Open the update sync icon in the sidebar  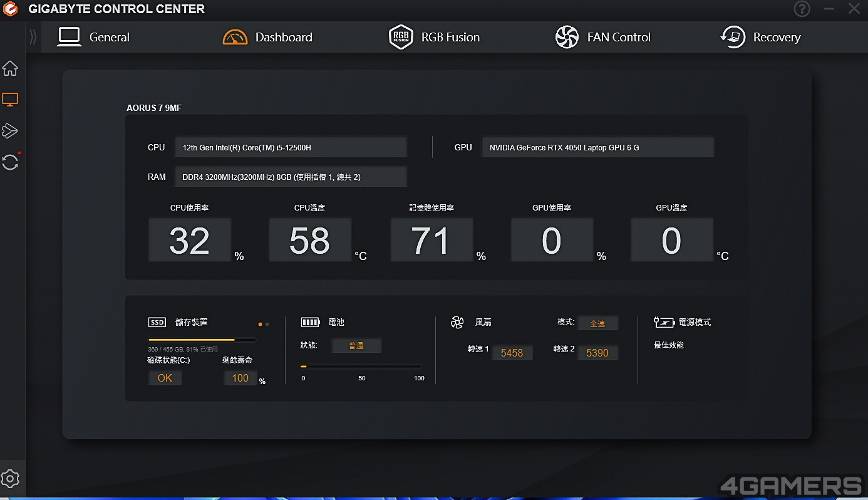click(x=10, y=162)
